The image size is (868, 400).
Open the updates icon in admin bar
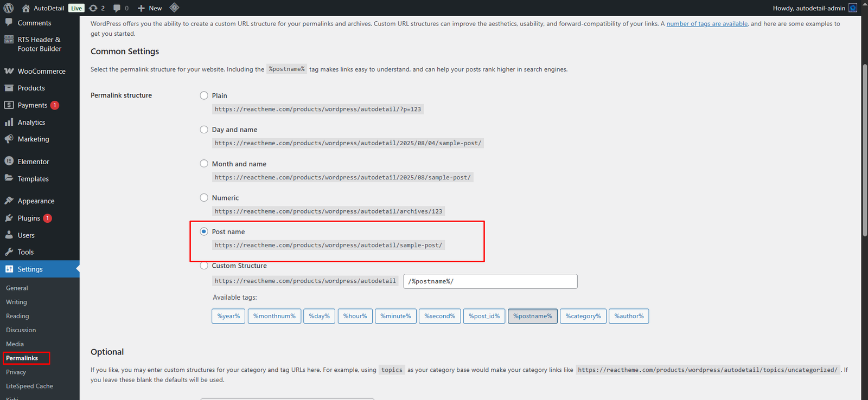click(x=93, y=8)
